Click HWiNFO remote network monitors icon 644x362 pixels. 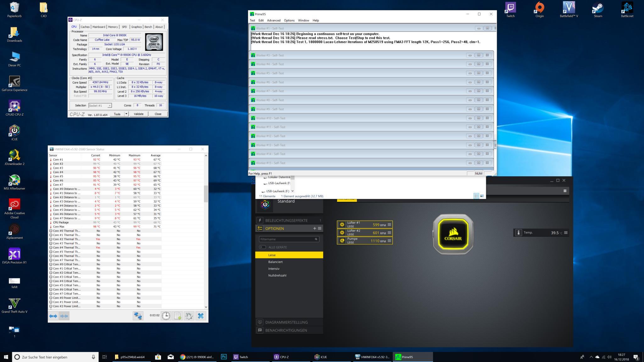[138, 316]
